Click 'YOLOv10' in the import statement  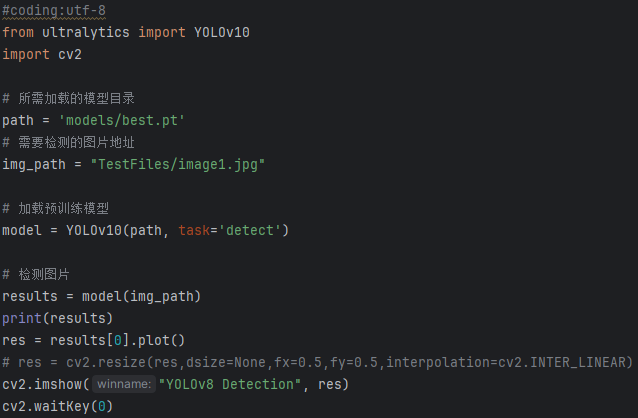[222, 32]
